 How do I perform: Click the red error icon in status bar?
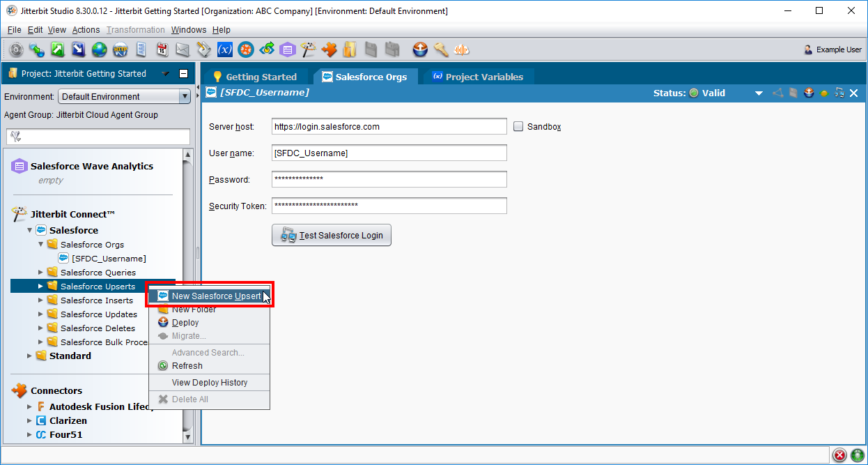840,455
